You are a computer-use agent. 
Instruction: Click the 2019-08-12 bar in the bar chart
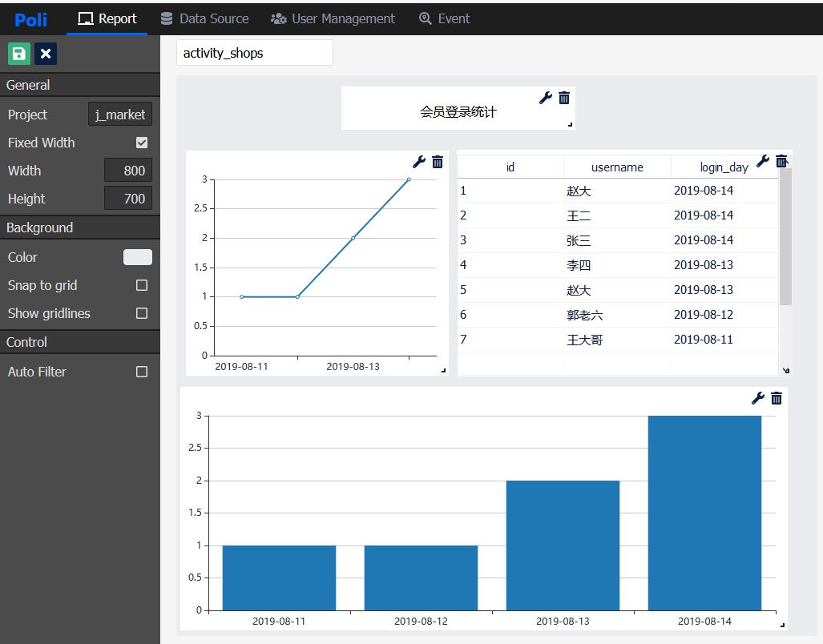421,578
